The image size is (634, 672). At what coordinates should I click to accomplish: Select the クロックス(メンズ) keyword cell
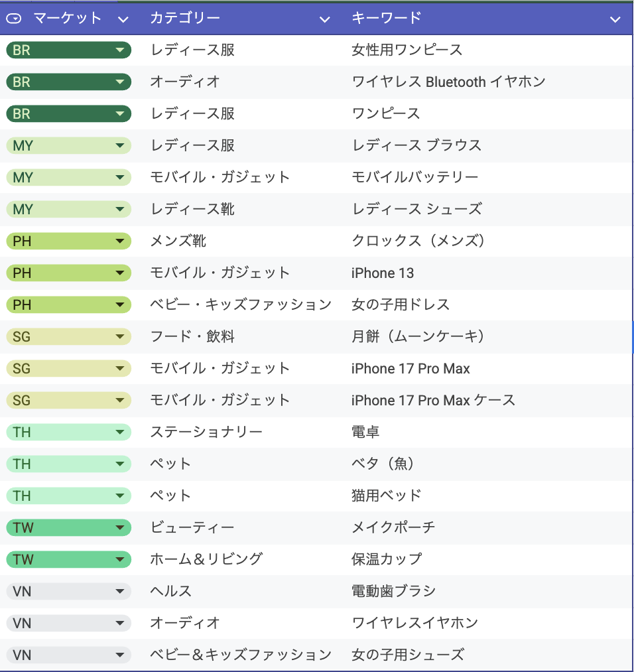coord(418,241)
